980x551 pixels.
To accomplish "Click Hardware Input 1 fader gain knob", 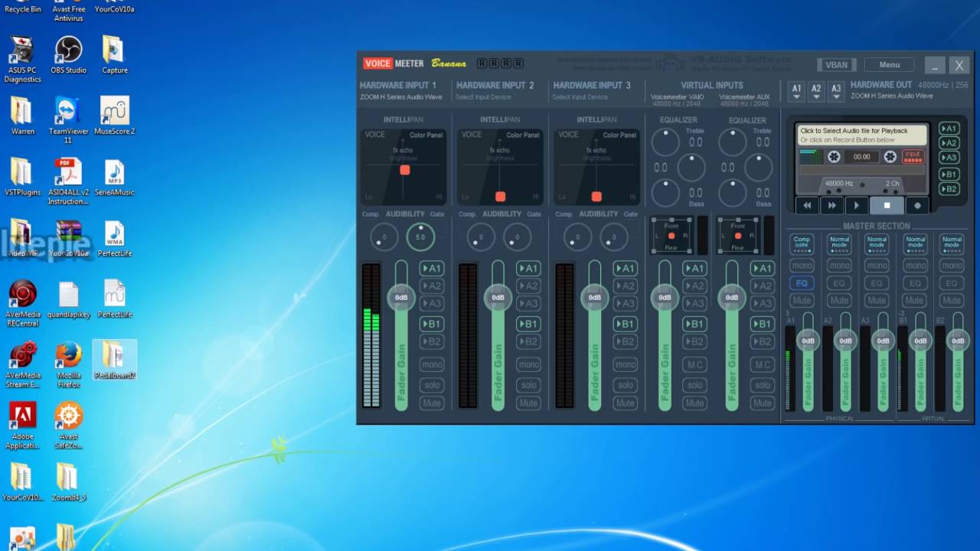I will 401,297.
